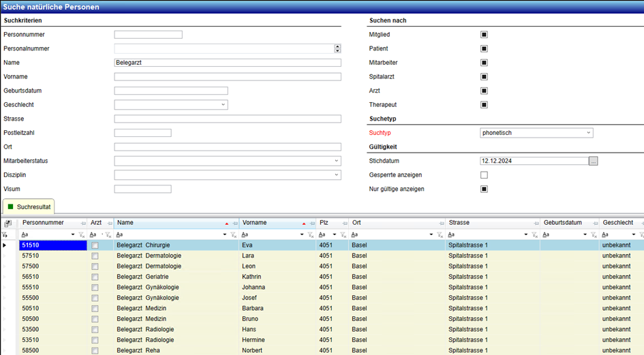The image size is (644, 355).
Task: Enable the Gesperrte anzeigen checkbox
Action: tap(484, 175)
